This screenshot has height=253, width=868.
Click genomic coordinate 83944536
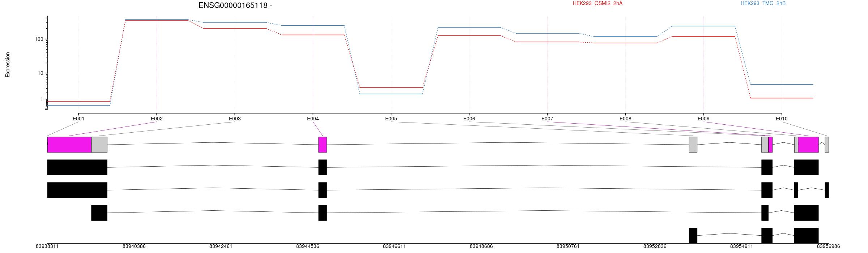coord(307,246)
